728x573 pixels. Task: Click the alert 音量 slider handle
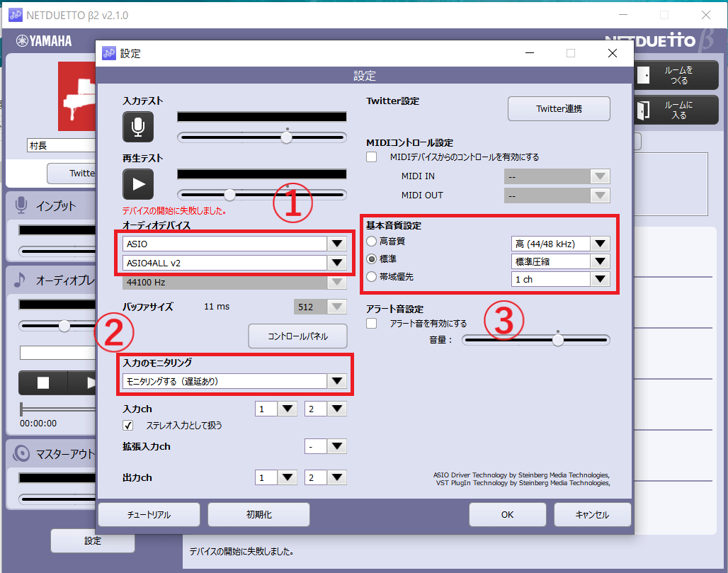pyautogui.click(x=558, y=340)
